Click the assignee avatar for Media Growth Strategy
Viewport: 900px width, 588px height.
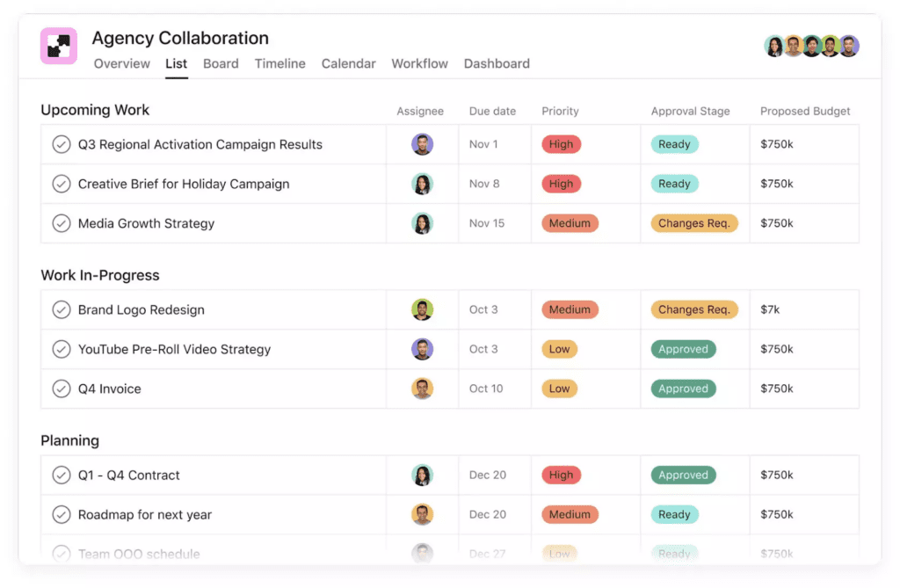pyautogui.click(x=423, y=223)
